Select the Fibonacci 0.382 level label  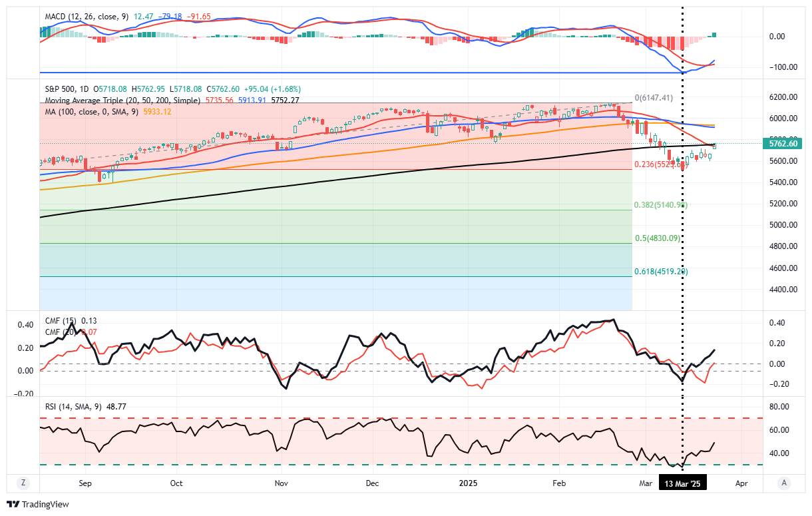(x=660, y=205)
